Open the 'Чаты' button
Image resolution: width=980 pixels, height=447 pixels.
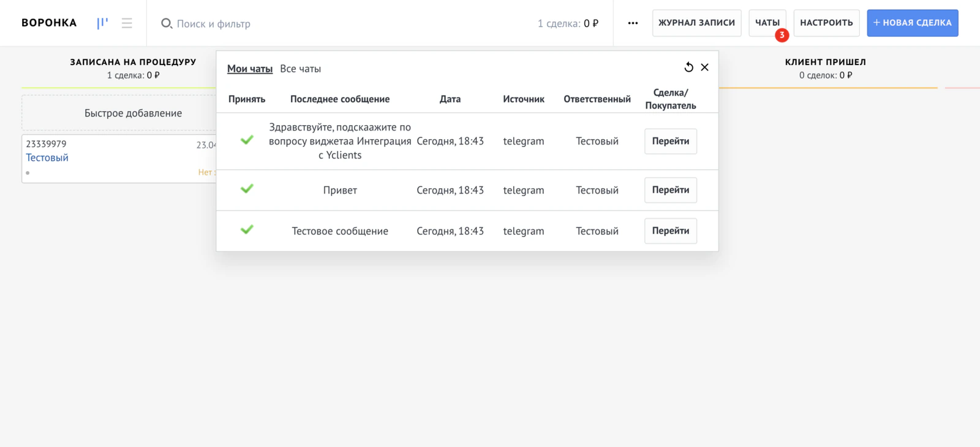(x=767, y=23)
